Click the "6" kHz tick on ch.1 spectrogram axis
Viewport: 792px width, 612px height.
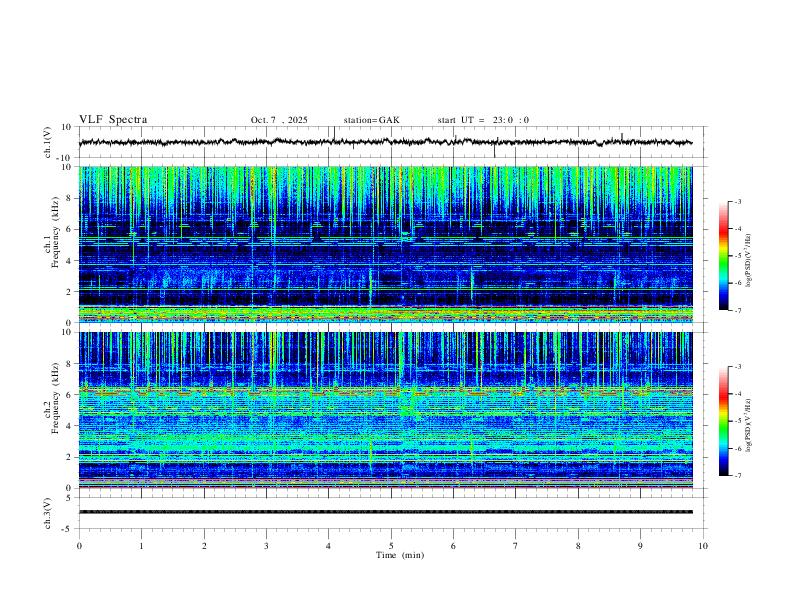click(69, 230)
